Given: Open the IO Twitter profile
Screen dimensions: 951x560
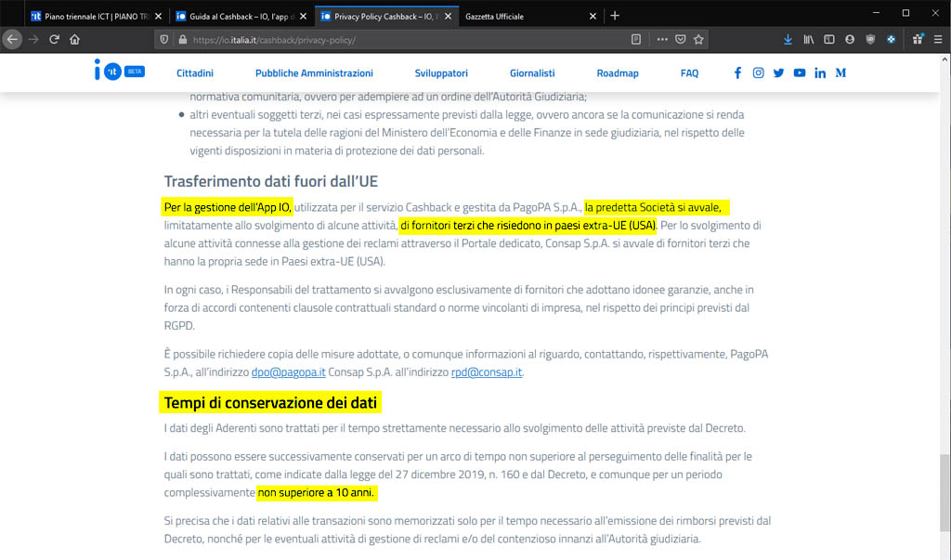Looking at the screenshot, I should click(779, 72).
